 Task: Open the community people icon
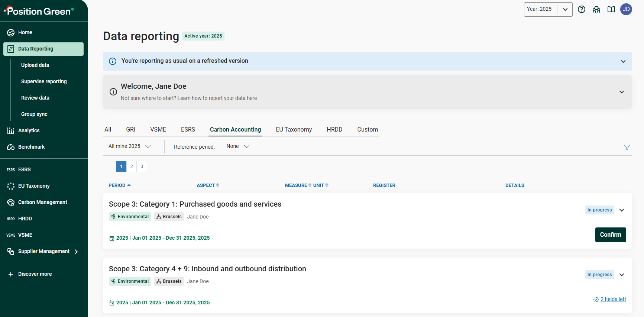click(596, 9)
